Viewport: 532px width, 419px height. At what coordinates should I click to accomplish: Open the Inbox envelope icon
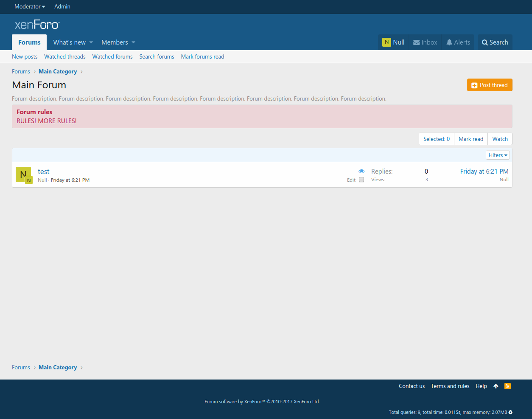[417, 42]
